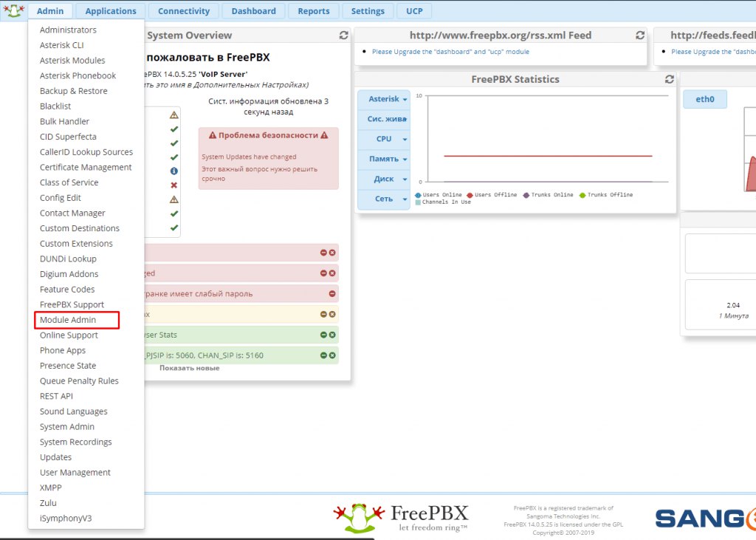Toggle the Channels In Use legend entry

click(443, 202)
